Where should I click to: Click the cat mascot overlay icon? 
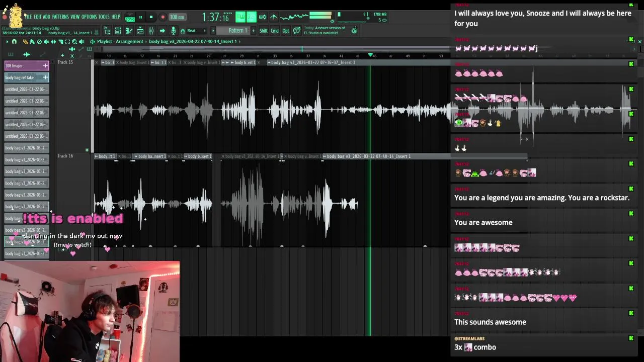[16, 16]
